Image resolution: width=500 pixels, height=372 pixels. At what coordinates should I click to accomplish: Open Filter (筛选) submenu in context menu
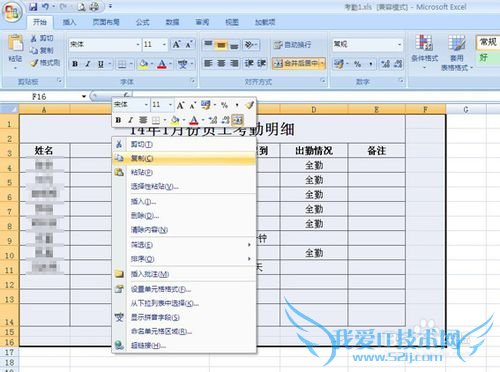coord(184,245)
